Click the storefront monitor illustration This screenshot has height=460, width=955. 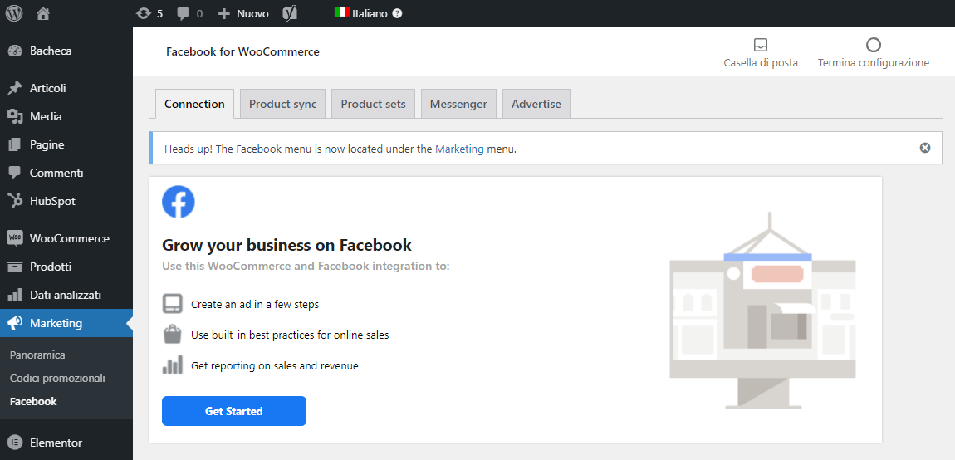pos(763,310)
